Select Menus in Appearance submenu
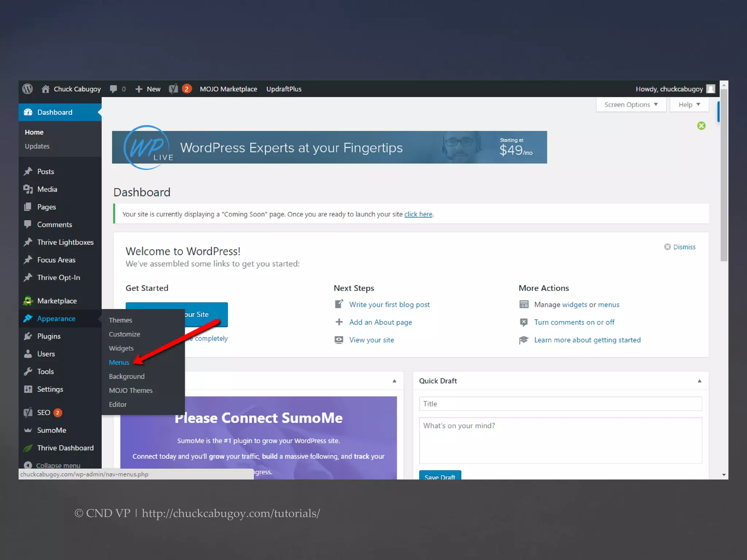This screenshot has width=747, height=560. (119, 362)
